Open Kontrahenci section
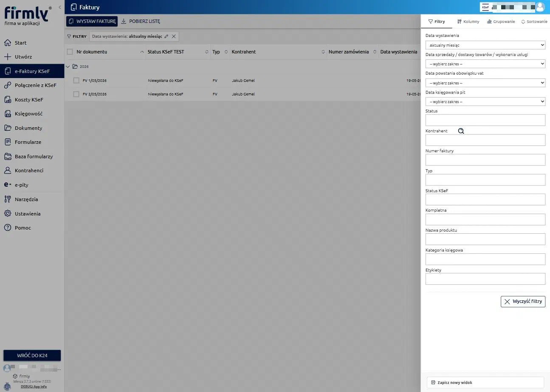This screenshot has height=392, width=550. tap(24, 171)
